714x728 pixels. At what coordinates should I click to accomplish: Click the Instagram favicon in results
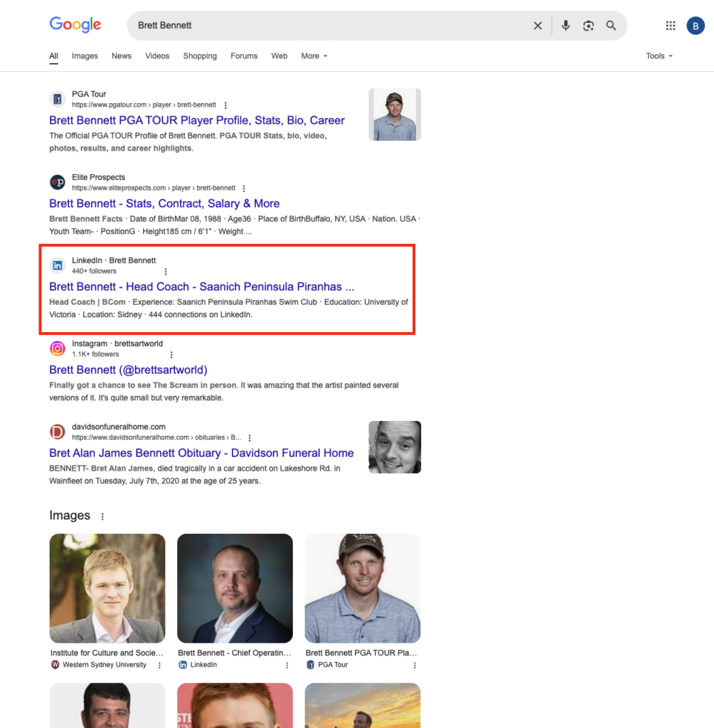click(x=58, y=348)
